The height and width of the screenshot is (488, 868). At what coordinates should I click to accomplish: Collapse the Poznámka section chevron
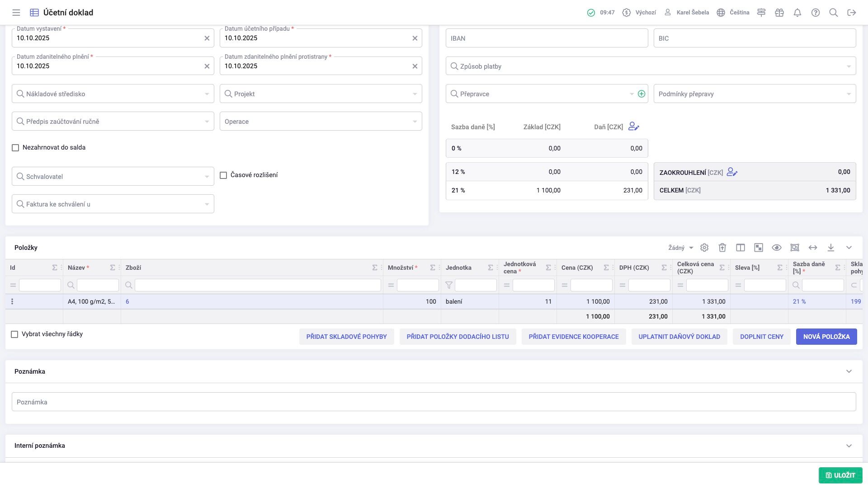[849, 371]
